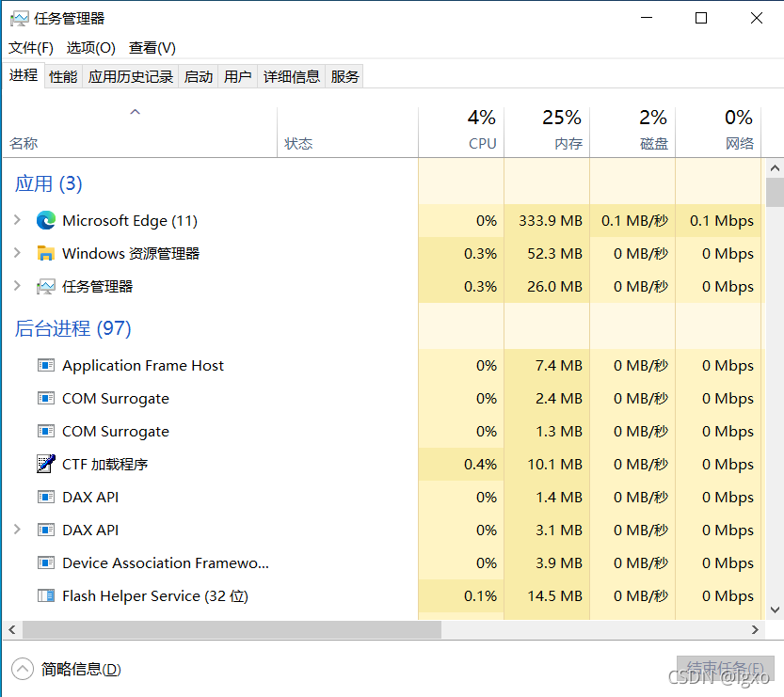Click the 1.4 MB DAX API icon

[46, 498]
